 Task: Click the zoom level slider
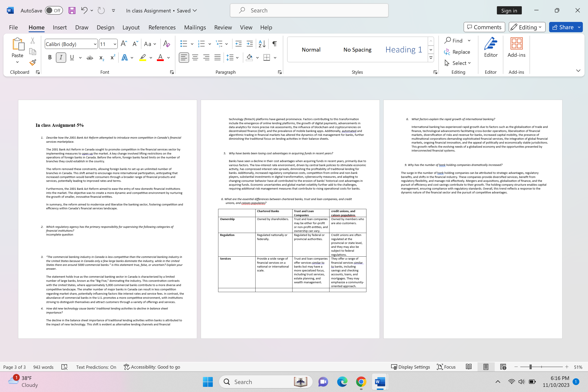click(x=530, y=367)
